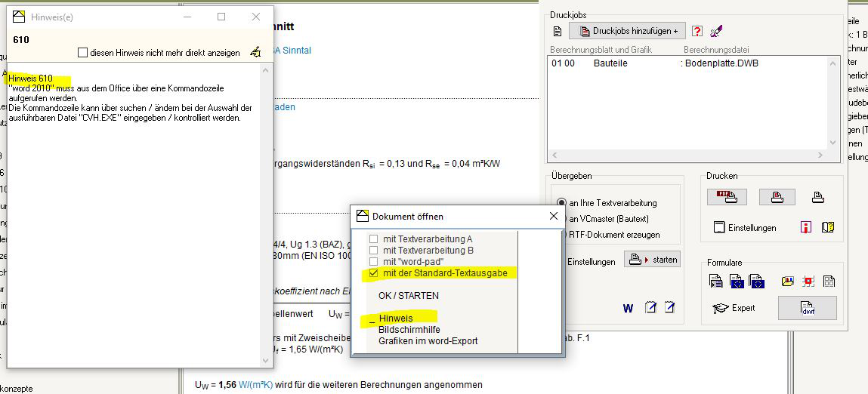868x394 pixels.
Task: Open the yellow folder chart icon in Formulare
Action: 788,281
